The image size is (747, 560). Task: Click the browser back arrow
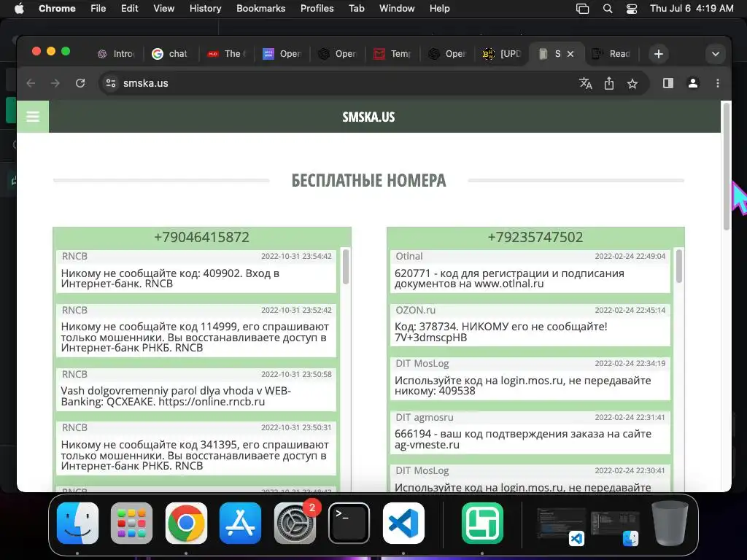31,83
